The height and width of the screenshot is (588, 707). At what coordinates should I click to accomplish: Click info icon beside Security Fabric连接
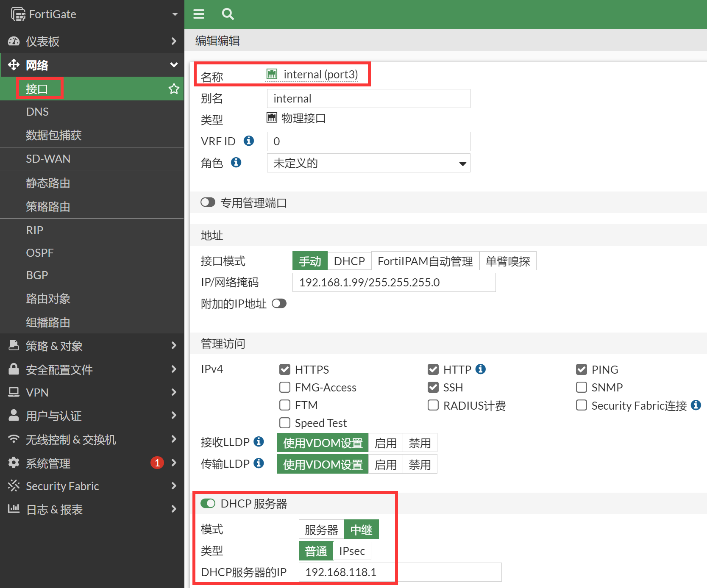pyautogui.click(x=696, y=405)
